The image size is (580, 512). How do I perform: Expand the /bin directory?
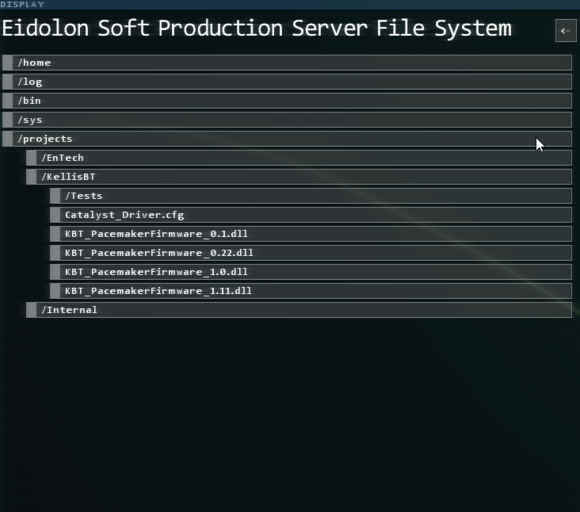pos(287,101)
